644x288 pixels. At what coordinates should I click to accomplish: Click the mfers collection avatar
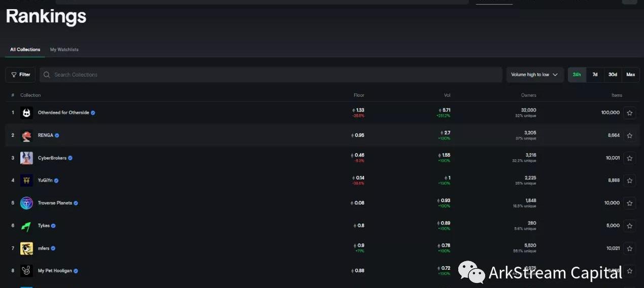(x=26, y=248)
